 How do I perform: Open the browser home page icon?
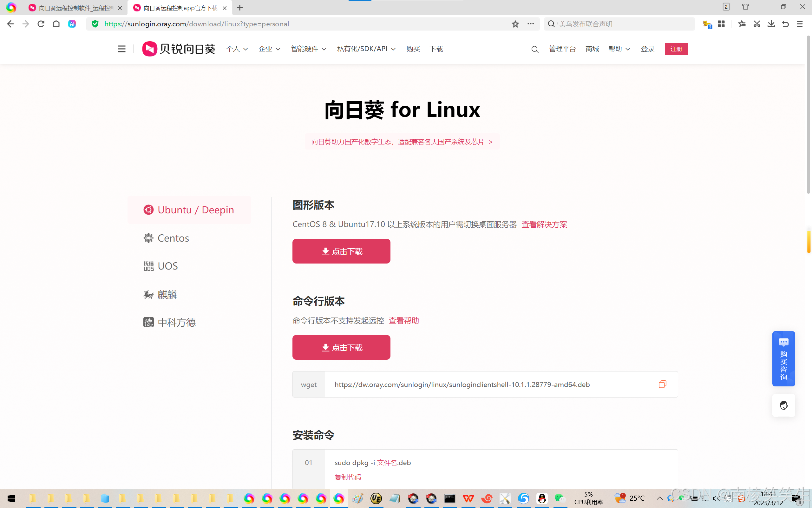56,24
